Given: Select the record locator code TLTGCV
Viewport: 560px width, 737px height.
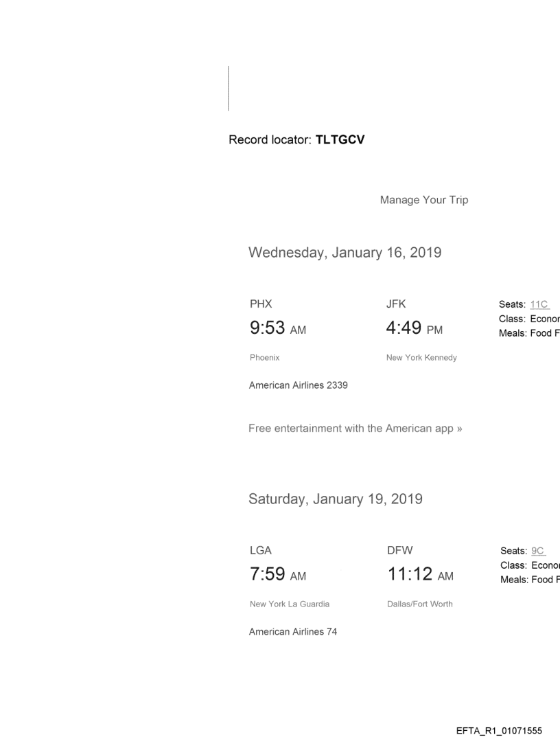Looking at the screenshot, I should [x=340, y=140].
